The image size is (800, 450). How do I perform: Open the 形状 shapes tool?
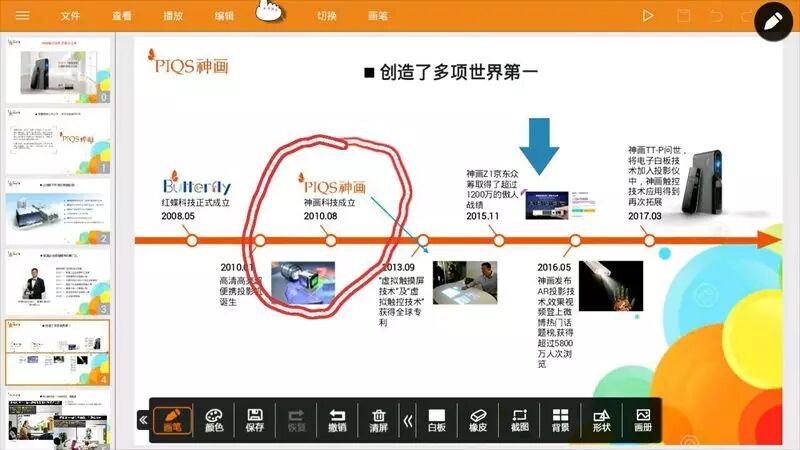[602, 421]
